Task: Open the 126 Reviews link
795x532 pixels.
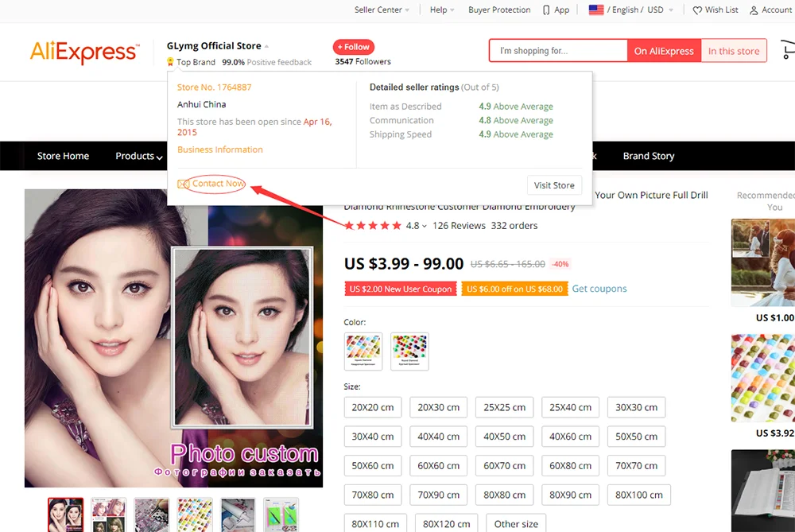Action: point(459,226)
